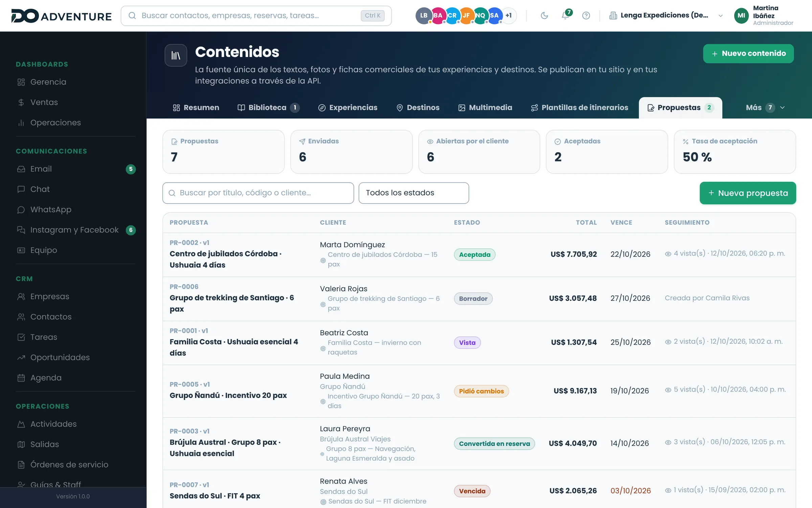Sort by the VENCE column header
Viewport: 812px width, 508px height.
(x=621, y=223)
